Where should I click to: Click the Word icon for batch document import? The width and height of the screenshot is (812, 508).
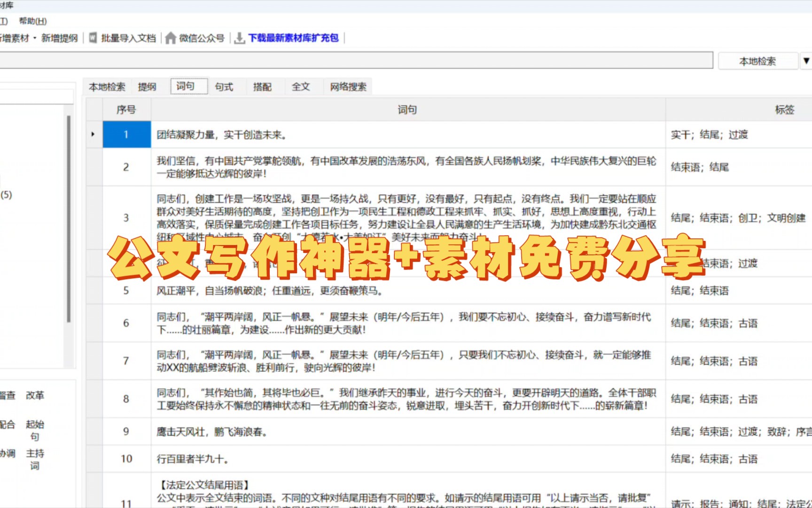[93, 38]
